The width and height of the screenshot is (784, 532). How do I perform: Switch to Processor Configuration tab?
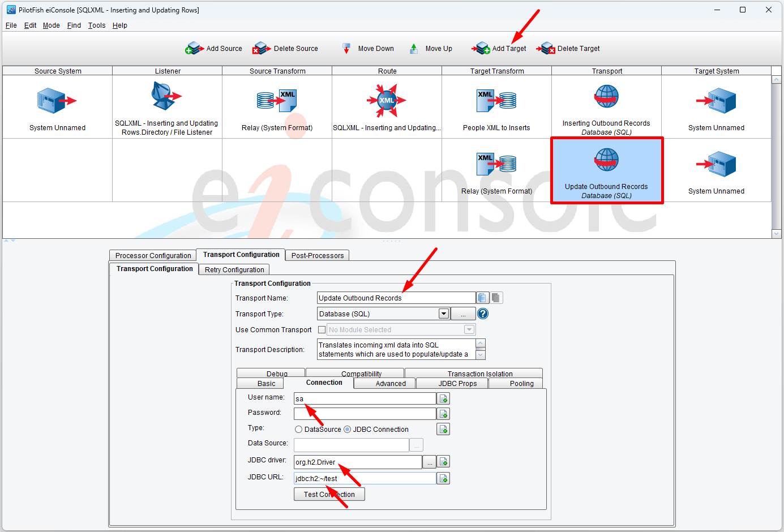pyautogui.click(x=153, y=255)
